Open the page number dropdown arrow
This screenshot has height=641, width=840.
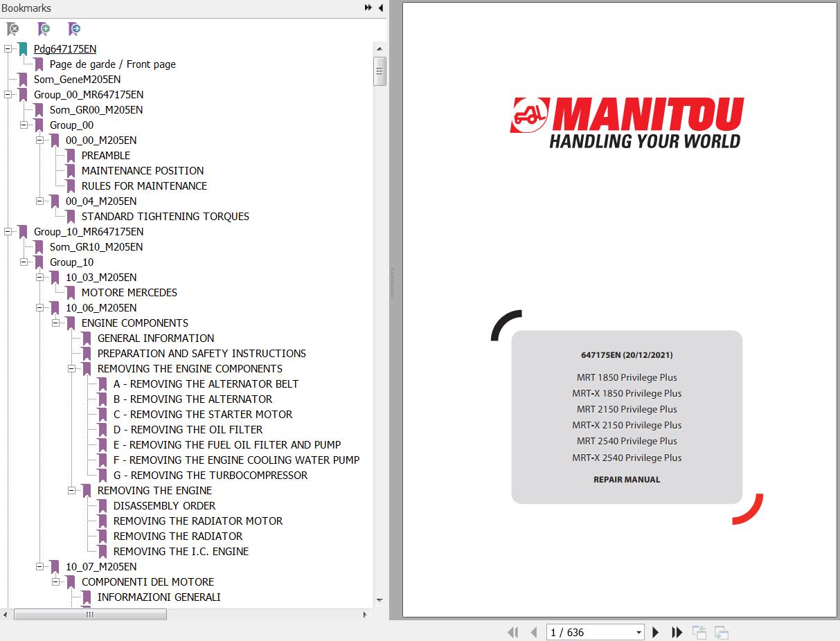click(x=638, y=633)
